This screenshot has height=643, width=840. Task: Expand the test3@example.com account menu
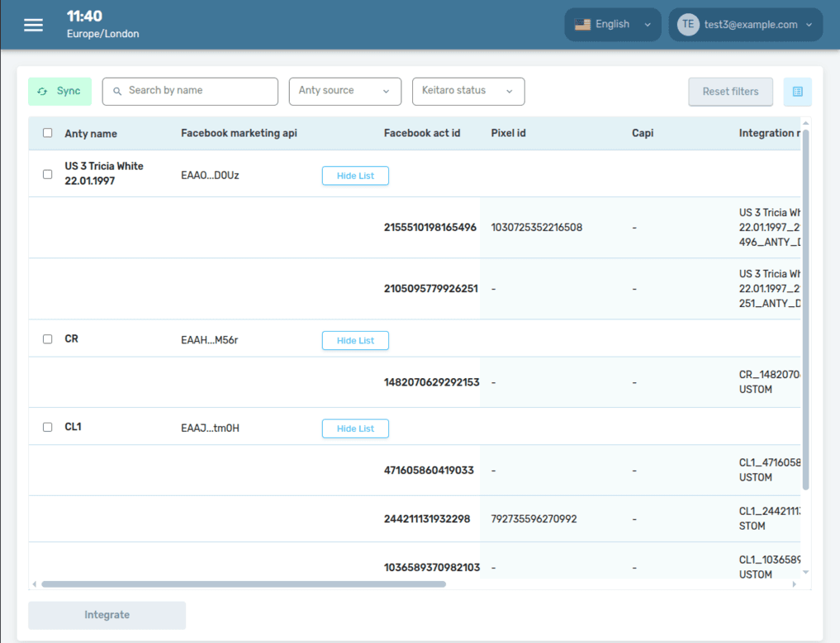point(745,24)
